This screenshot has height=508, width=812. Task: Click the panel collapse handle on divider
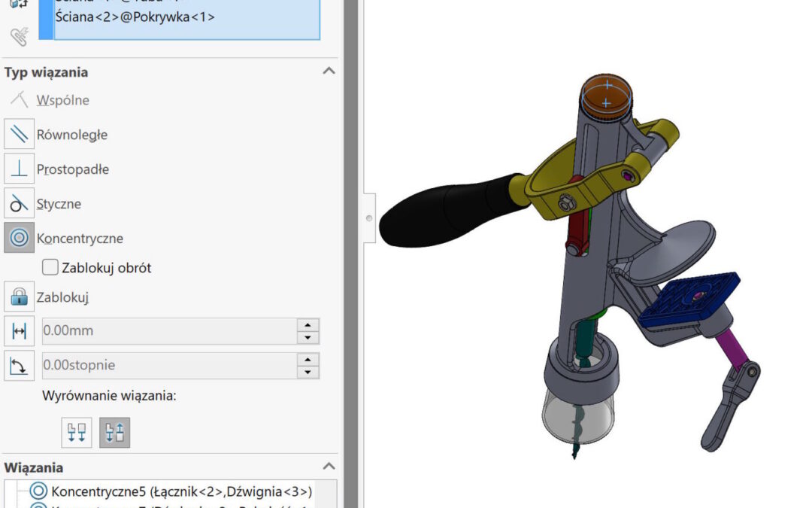pos(368,218)
